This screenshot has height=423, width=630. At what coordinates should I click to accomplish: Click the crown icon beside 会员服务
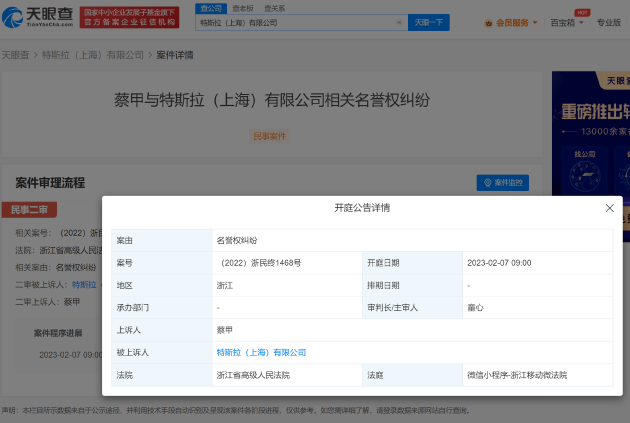[489, 23]
